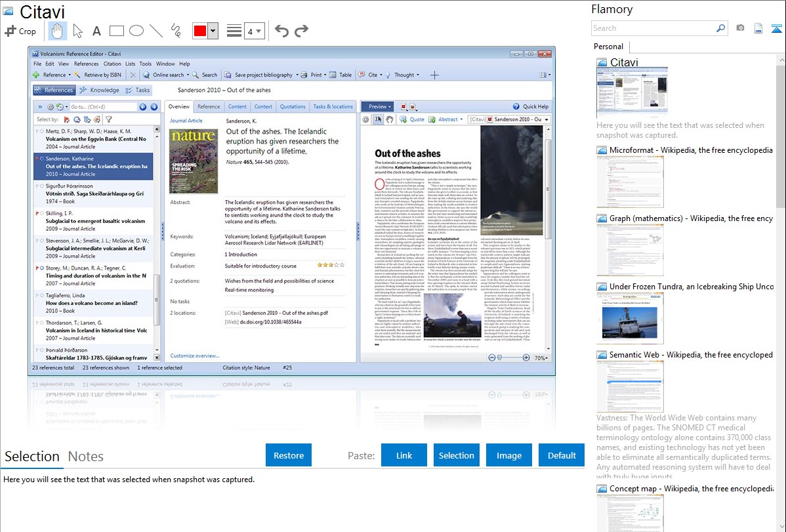
Task: Click the Restore button
Action: 289,455
